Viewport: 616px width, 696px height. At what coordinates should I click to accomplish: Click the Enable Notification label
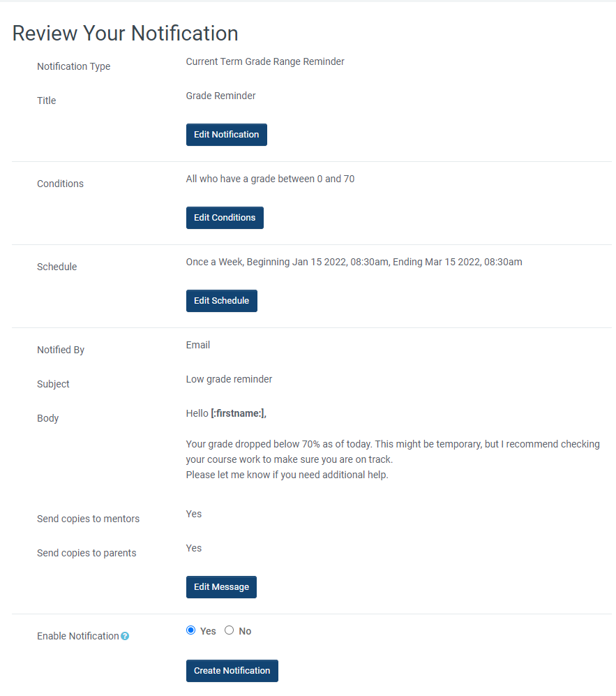coord(77,636)
